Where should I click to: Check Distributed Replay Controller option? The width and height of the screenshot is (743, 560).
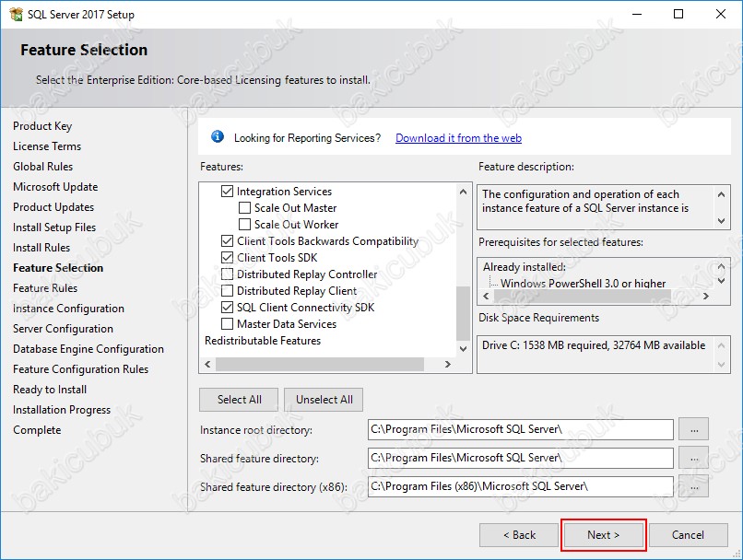click(228, 274)
